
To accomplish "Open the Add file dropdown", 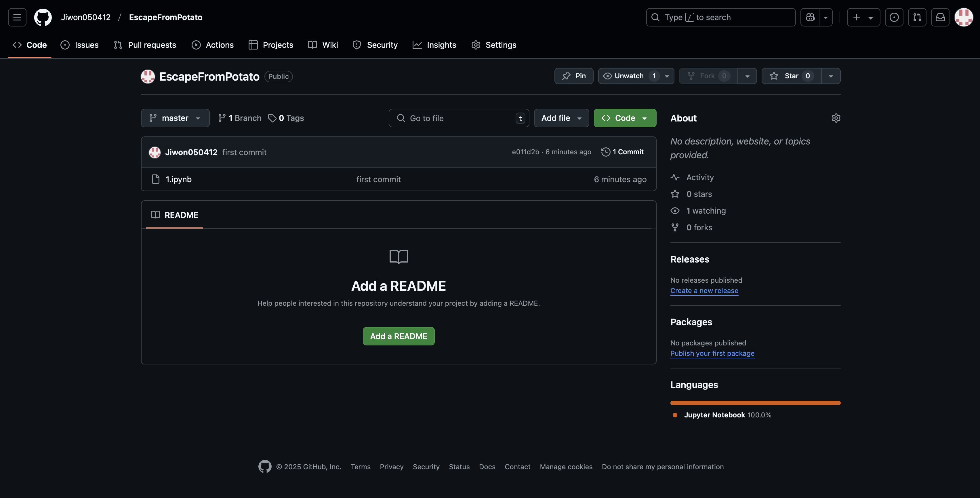I will point(561,118).
